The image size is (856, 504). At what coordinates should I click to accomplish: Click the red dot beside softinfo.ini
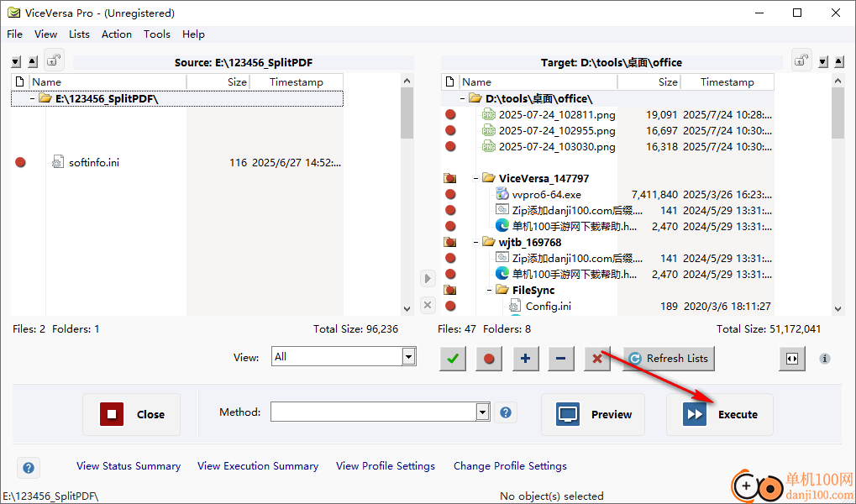(x=20, y=162)
